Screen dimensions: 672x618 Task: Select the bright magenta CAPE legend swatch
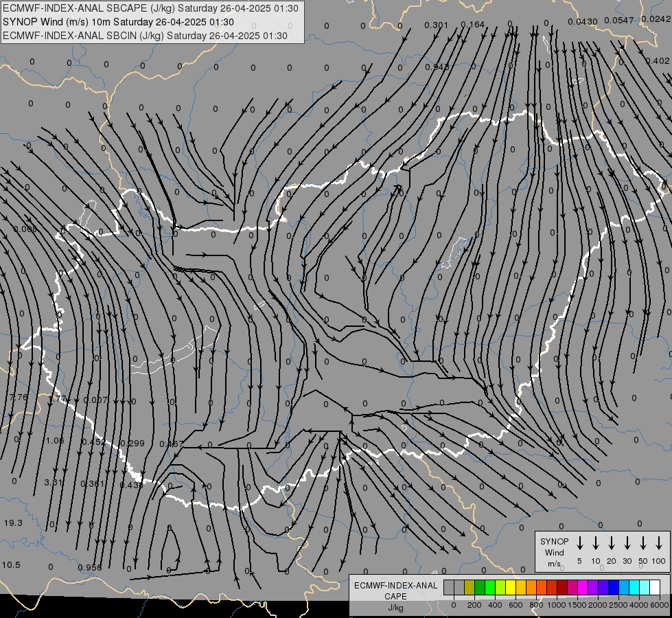583,587
